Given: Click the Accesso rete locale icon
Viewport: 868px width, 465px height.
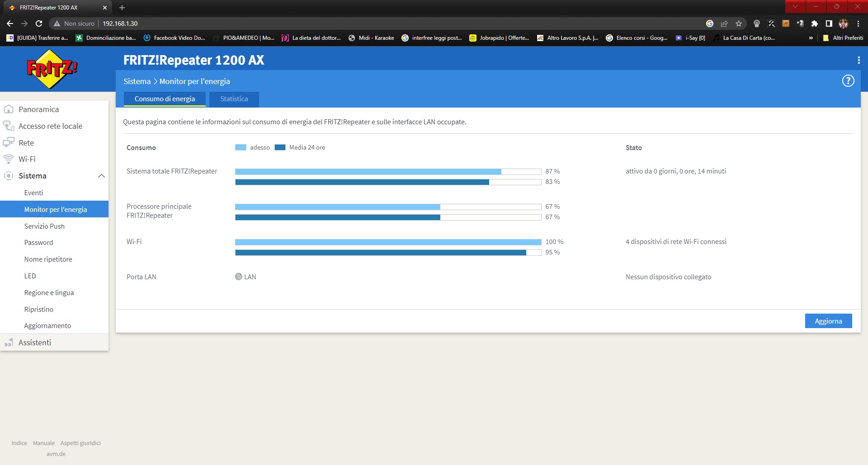Looking at the screenshot, I should [x=9, y=126].
